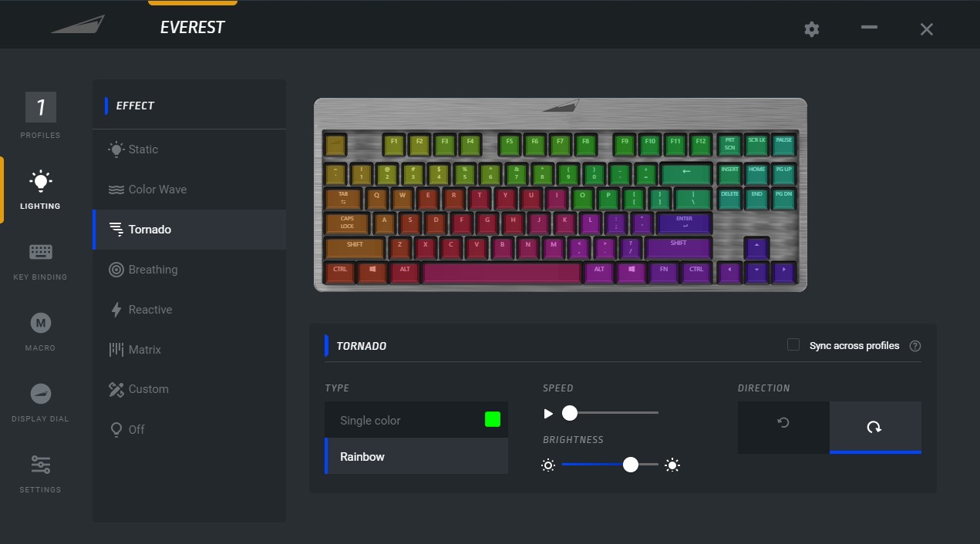Click the spacebar key on keyboard preview
The width and height of the screenshot is (980, 544).
502,273
